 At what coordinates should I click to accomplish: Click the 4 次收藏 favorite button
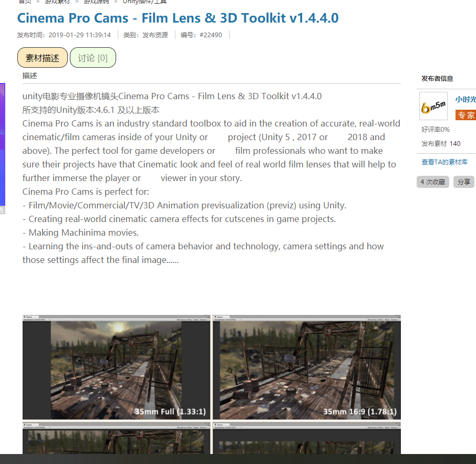click(432, 182)
